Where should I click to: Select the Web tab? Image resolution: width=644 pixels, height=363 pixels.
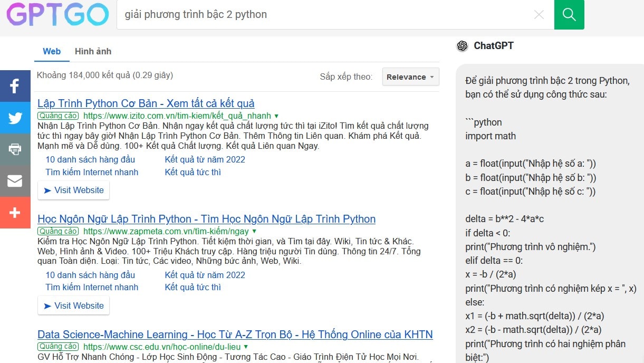point(52,51)
